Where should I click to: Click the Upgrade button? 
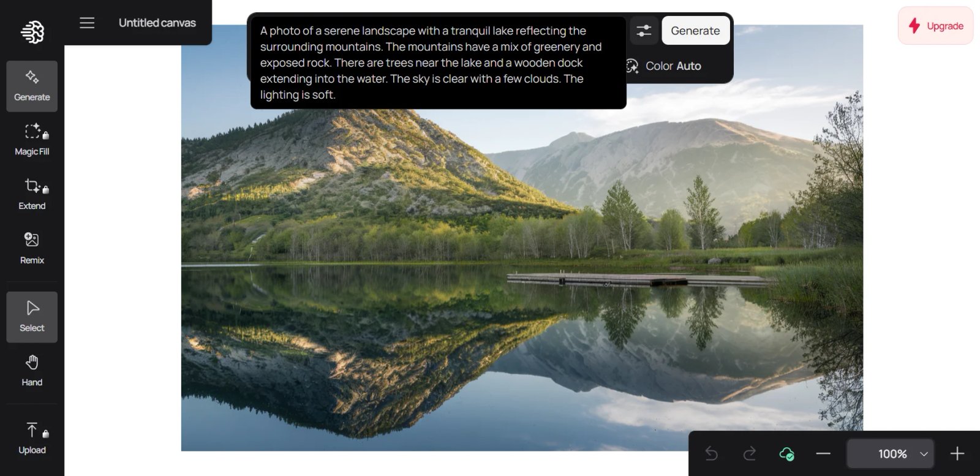tap(935, 26)
